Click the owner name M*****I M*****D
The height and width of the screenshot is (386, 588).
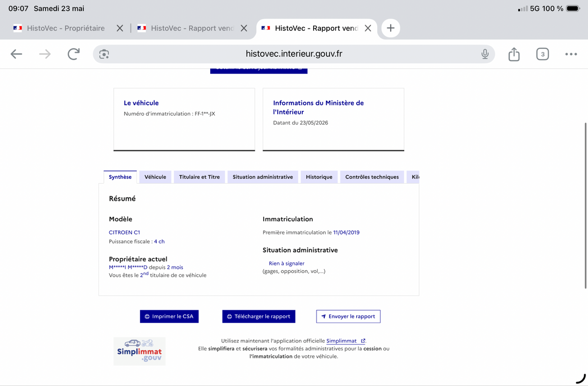click(128, 267)
